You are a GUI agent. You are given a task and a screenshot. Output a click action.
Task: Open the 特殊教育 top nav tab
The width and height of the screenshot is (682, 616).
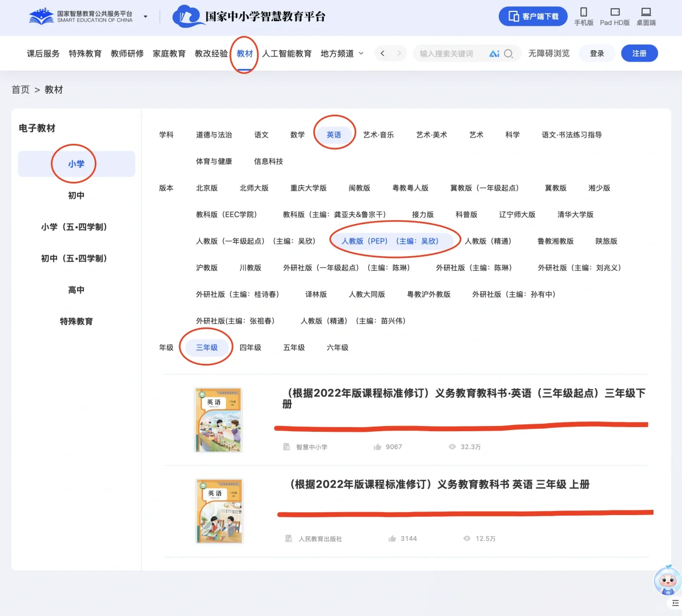[x=85, y=54]
